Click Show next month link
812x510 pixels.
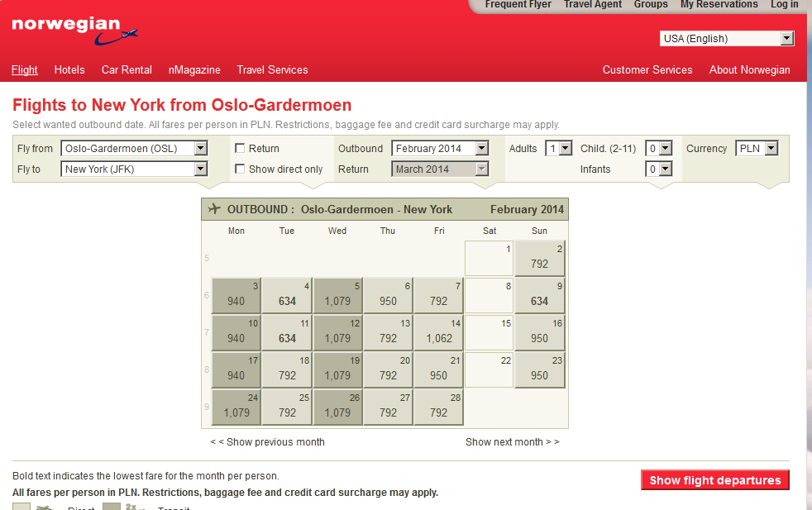point(512,441)
